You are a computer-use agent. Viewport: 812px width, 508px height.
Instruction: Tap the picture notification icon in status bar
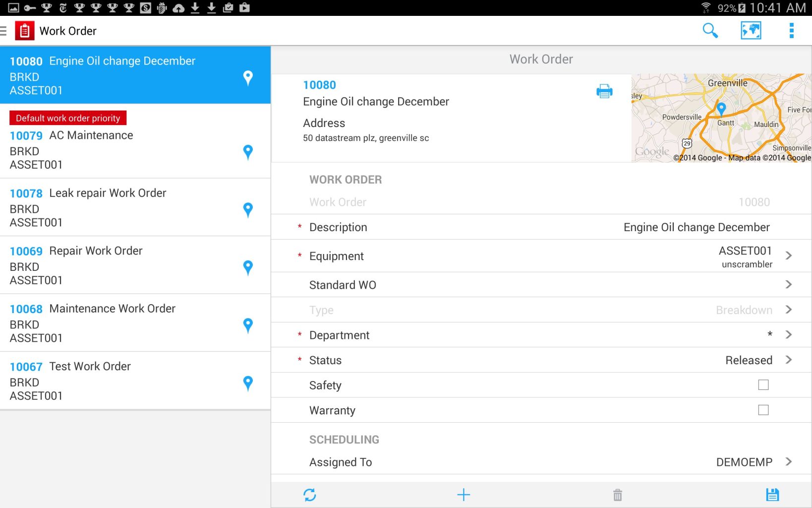click(x=13, y=8)
